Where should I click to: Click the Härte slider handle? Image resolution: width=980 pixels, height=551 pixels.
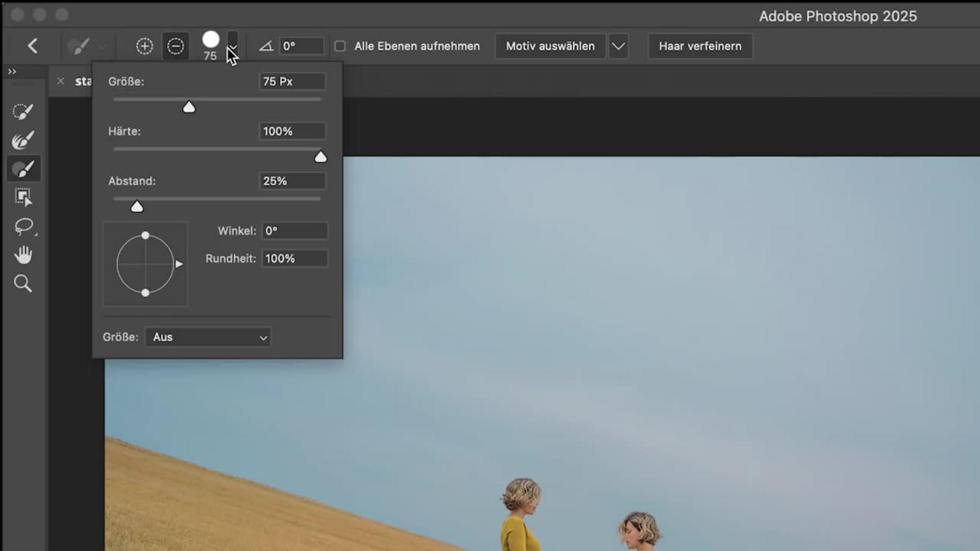(x=321, y=157)
